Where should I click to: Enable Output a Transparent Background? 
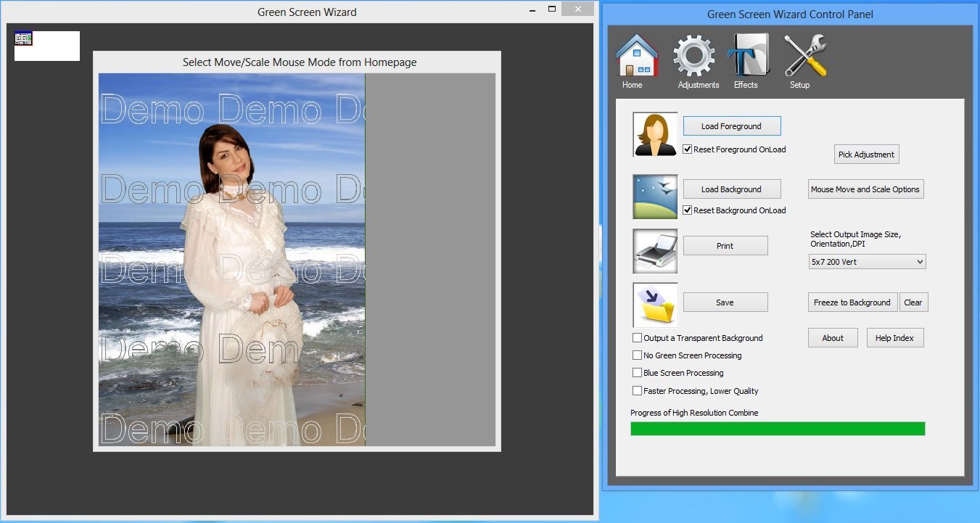(637, 338)
